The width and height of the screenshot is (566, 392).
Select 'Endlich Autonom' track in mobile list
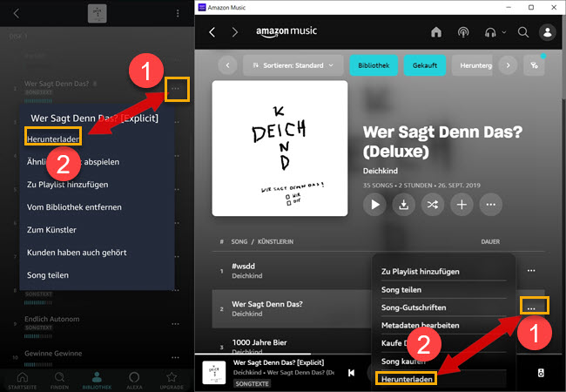52,319
